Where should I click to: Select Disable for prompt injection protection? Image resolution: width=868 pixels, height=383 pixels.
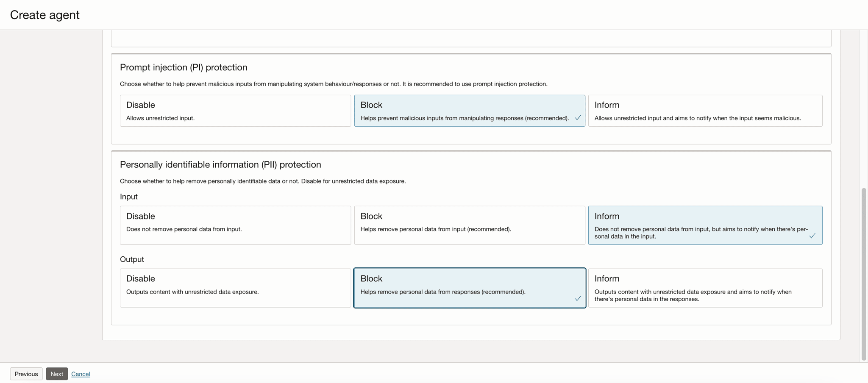click(235, 111)
